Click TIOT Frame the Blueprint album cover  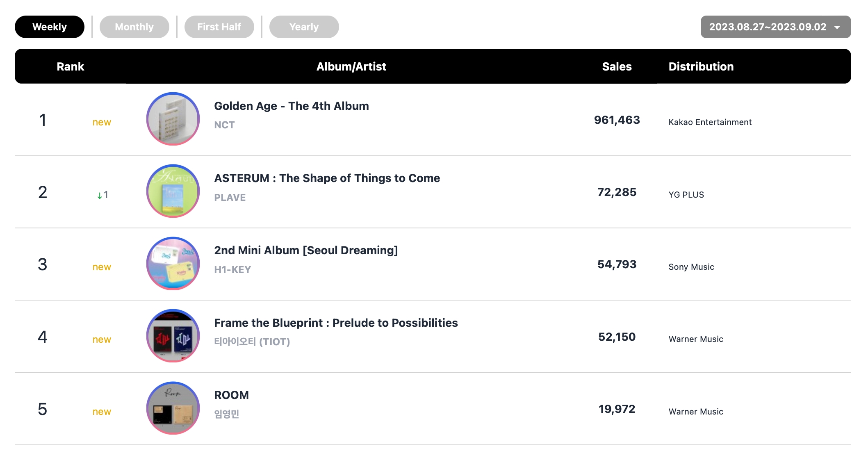pyautogui.click(x=173, y=336)
